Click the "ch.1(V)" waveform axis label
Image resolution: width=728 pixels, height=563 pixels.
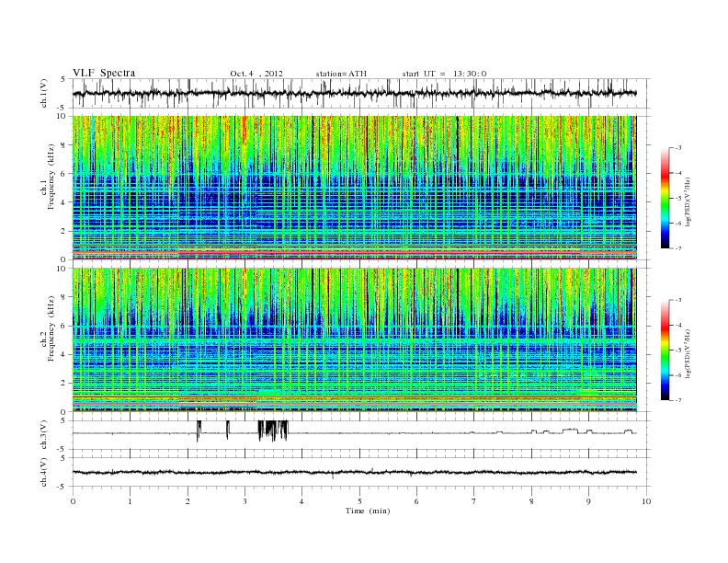pyautogui.click(x=44, y=93)
